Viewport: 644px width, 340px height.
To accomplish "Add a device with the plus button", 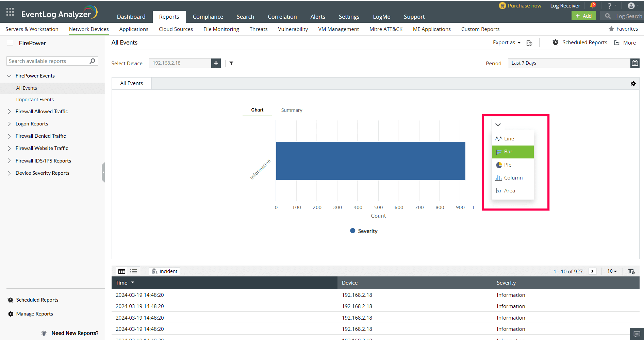I will click(x=216, y=63).
